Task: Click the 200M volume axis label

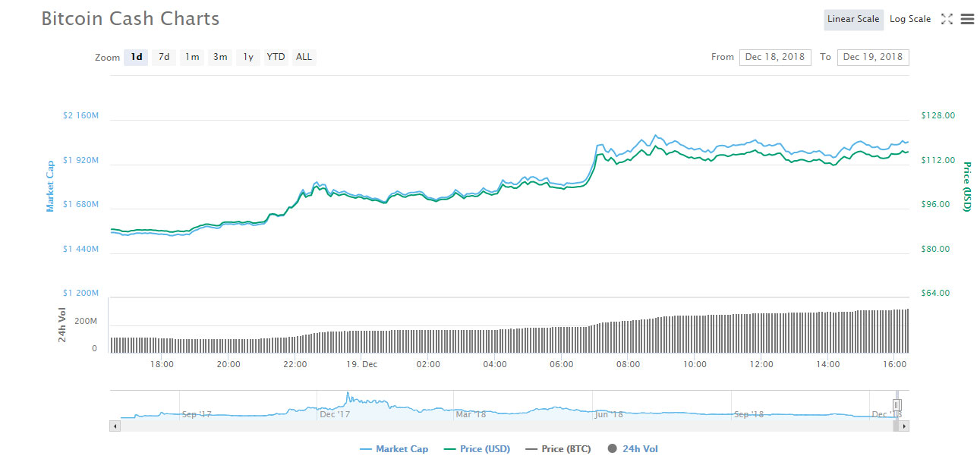Action: click(x=86, y=322)
